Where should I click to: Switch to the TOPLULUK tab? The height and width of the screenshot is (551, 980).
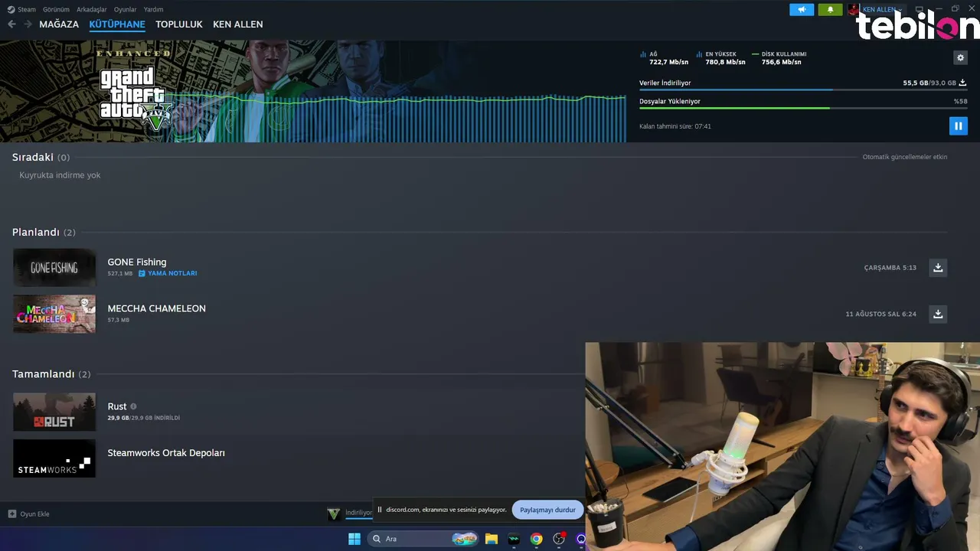(179, 24)
